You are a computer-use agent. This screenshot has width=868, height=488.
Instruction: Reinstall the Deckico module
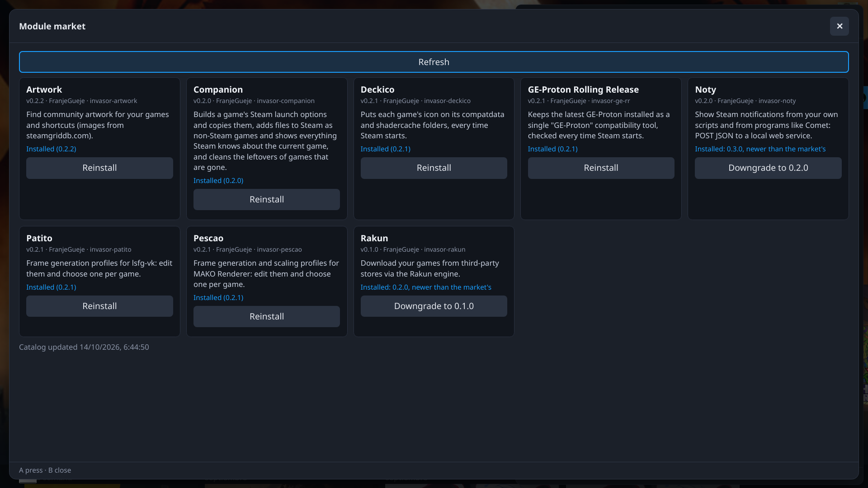pos(434,168)
